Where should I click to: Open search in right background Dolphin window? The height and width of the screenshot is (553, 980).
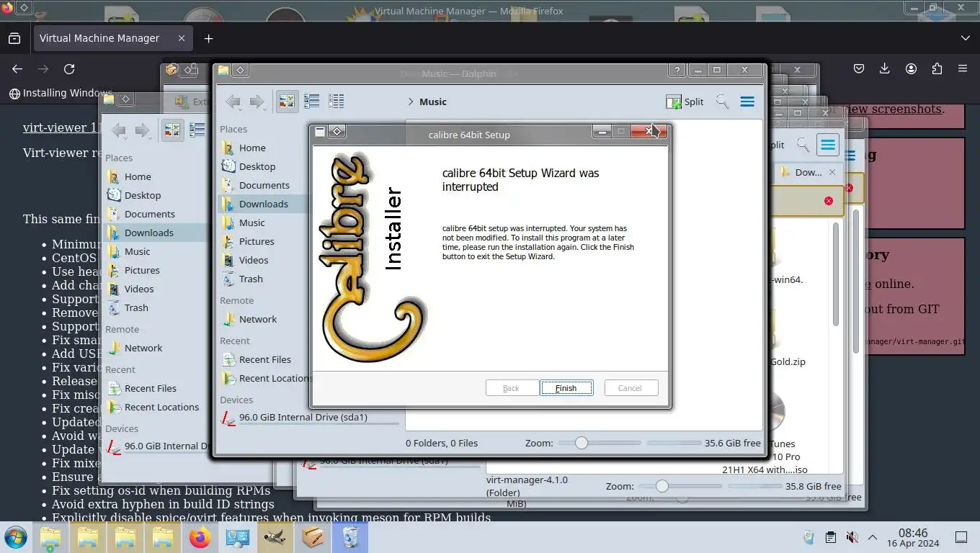coord(803,145)
